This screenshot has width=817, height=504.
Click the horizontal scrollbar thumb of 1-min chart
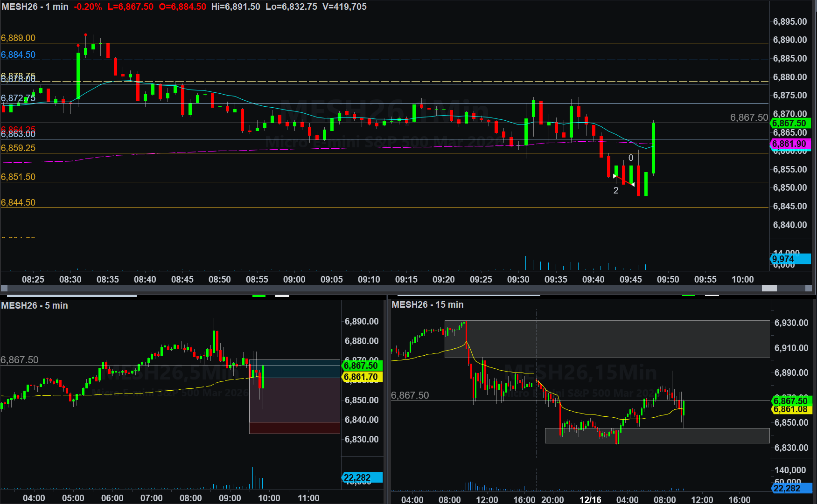coord(769,288)
